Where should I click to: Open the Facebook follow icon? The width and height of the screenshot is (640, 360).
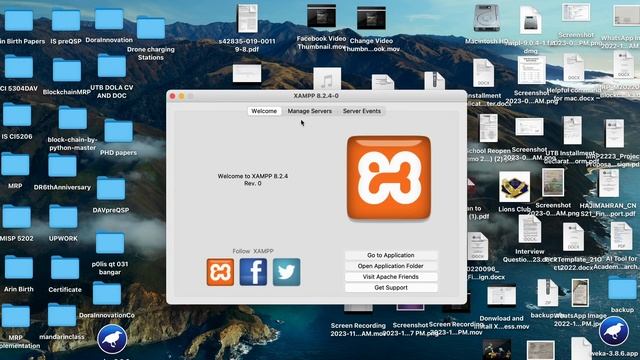click(253, 272)
